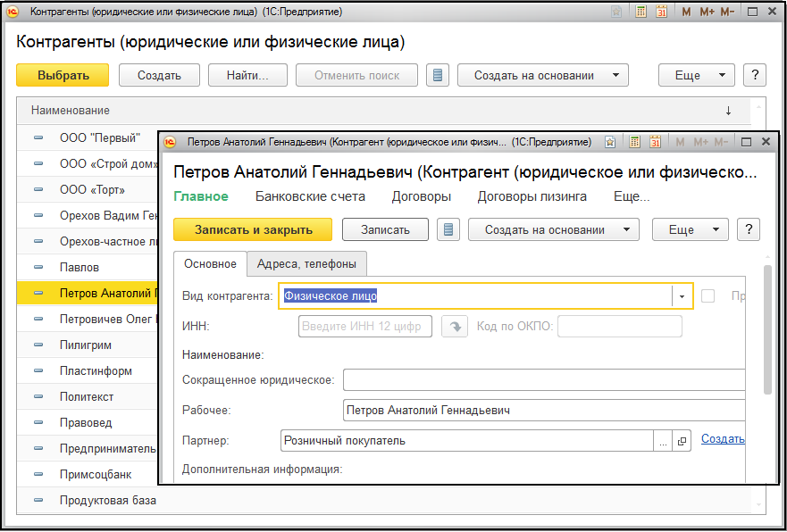Click vertical scrollbar in Петров window
The width and height of the screenshot is (787, 532).
pos(767,330)
